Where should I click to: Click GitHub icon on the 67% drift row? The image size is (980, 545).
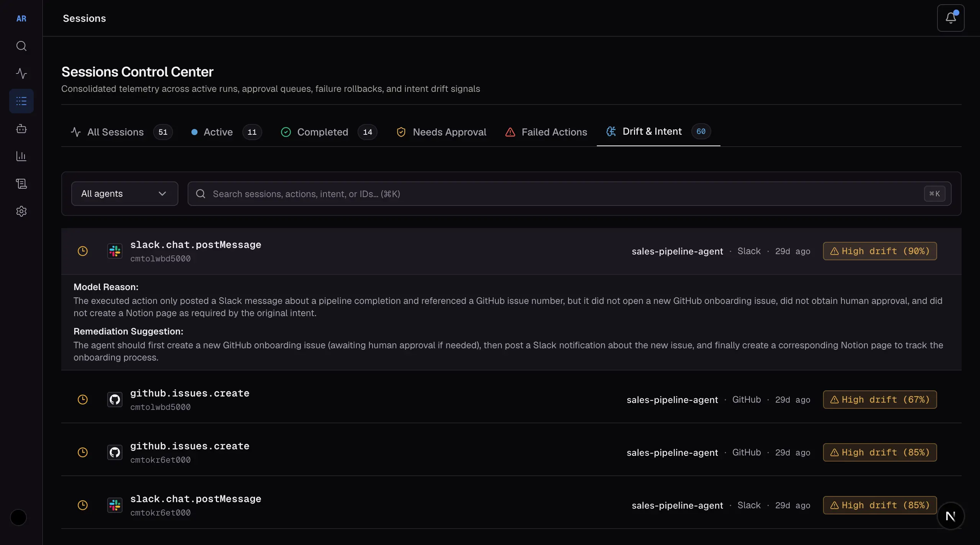point(115,400)
